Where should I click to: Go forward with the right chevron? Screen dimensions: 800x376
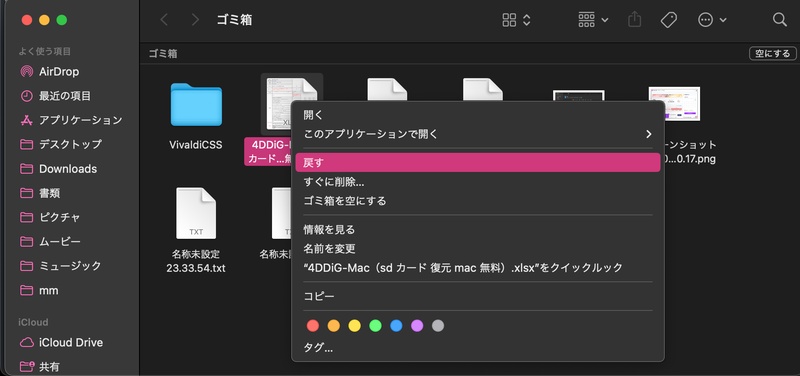(x=195, y=20)
